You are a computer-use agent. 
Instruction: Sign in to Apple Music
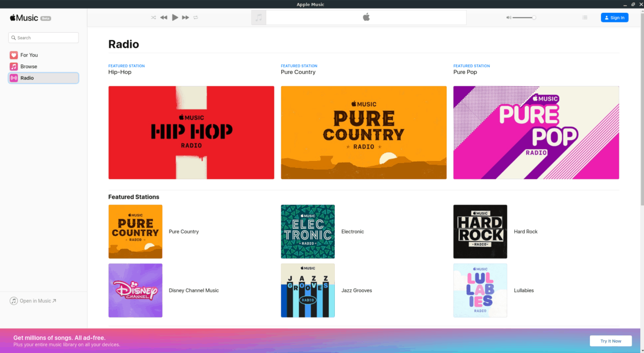pyautogui.click(x=614, y=18)
